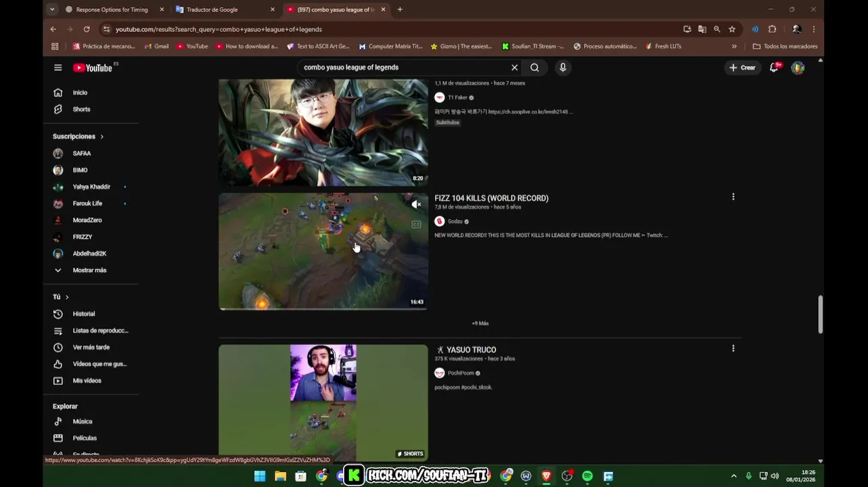Open the Godzu channel link

455,221
